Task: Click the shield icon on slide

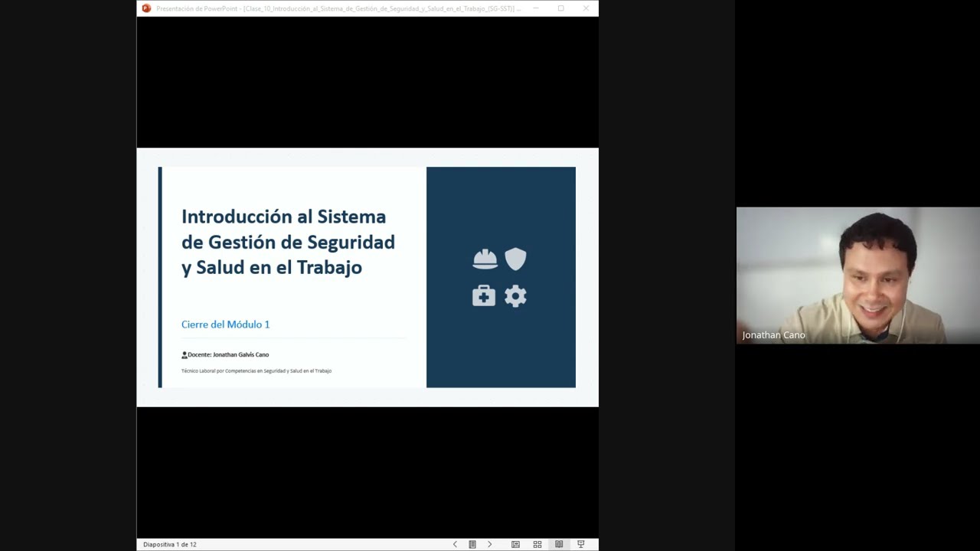Action: (x=515, y=259)
